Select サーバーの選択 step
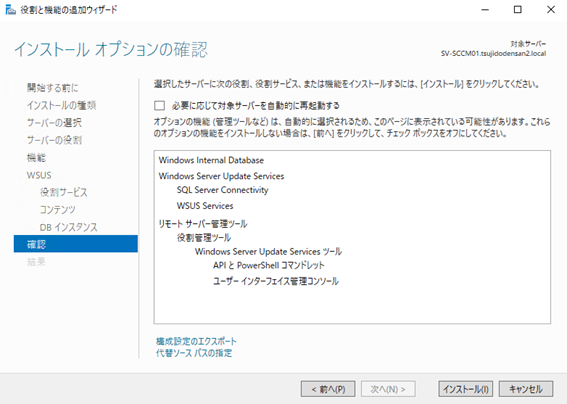The width and height of the screenshot is (567, 404). 54,123
